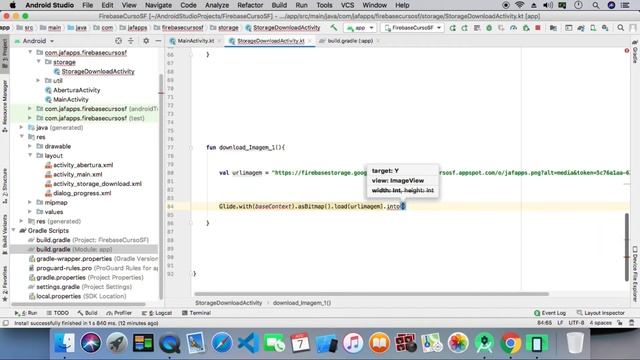The width and height of the screenshot is (640, 360).
Task: Open the build.gradle (app) tab
Action: [x=350, y=41]
